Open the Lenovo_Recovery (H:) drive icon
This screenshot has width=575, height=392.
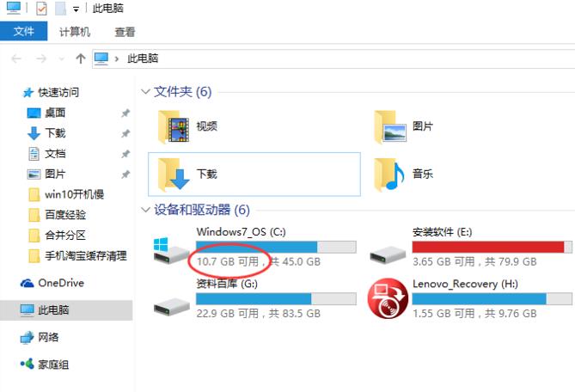tap(387, 299)
